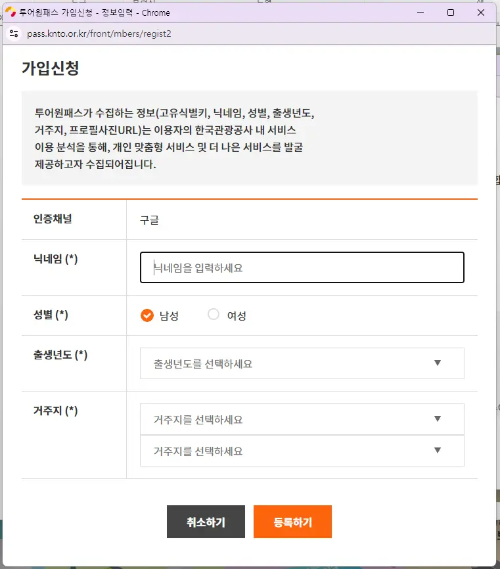This screenshot has width=500, height=569.
Task: Focus the 닉네임을 입력하세요 nickname field
Action: [302, 267]
